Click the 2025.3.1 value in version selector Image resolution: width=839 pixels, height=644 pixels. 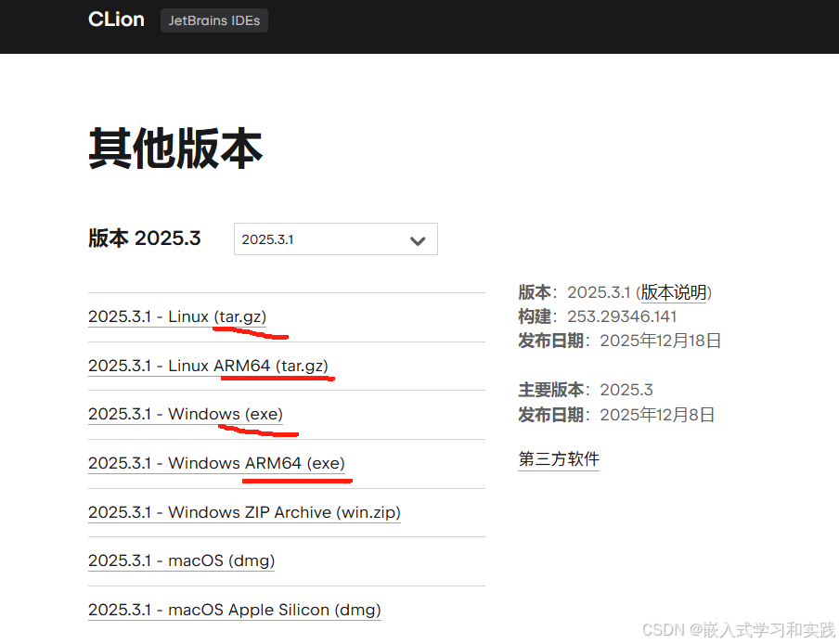(268, 239)
